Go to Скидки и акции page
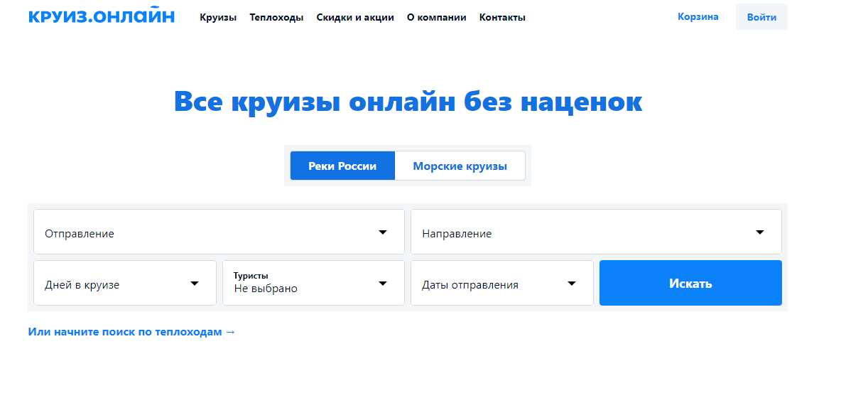This screenshot has width=868, height=398. [x=355, y=18]
